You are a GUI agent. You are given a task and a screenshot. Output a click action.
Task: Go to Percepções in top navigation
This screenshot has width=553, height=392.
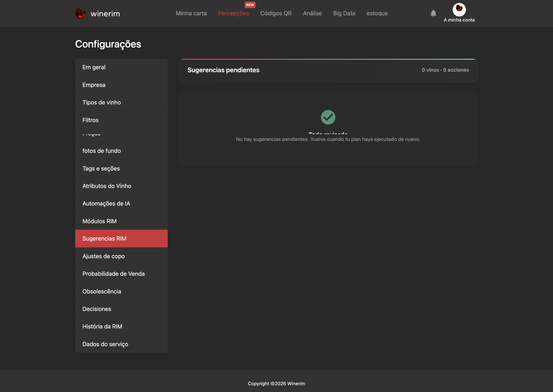[233, 13]
